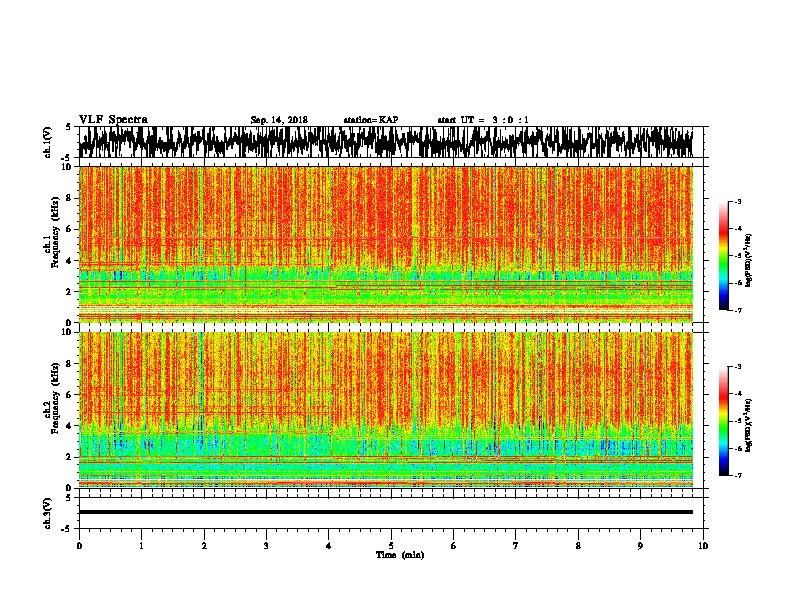Click time axis tick label "5"

[x=391, y=546]
